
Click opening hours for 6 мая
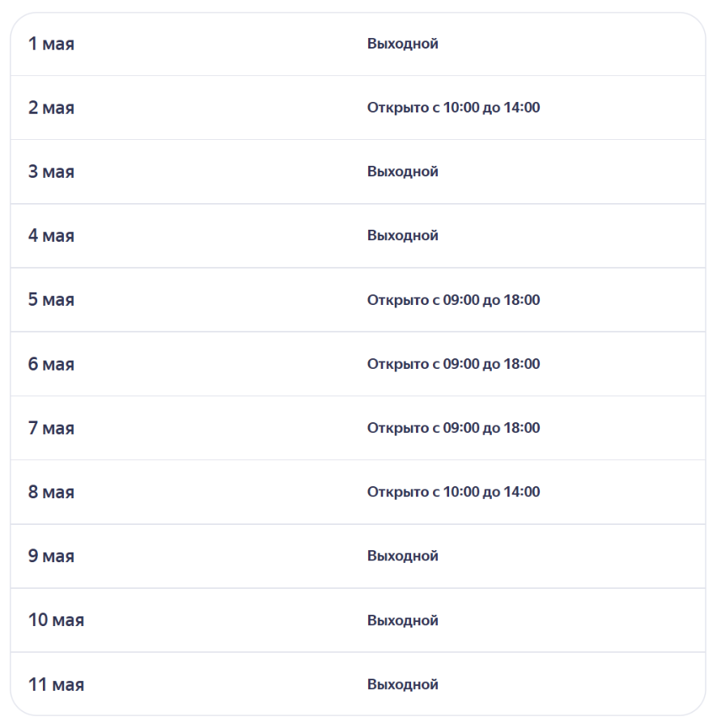453,364
